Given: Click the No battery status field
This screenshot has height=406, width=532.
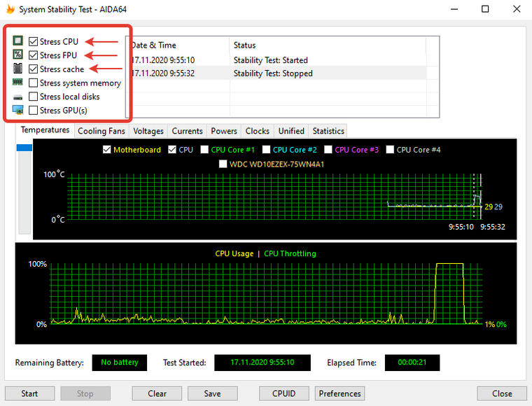Looking at the screenshot, I should point(120,363).
